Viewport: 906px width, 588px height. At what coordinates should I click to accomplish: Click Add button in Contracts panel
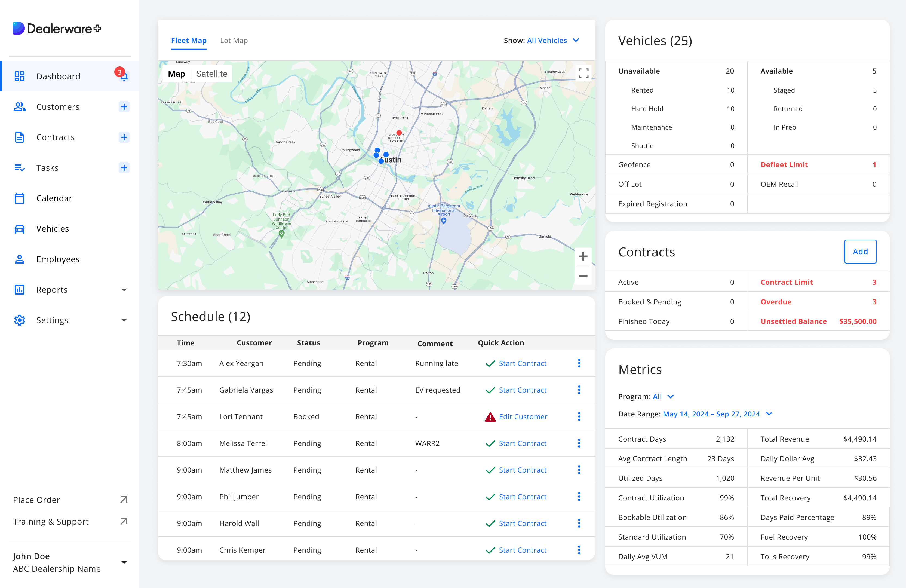pyautogui.click(x=860, y=251)
